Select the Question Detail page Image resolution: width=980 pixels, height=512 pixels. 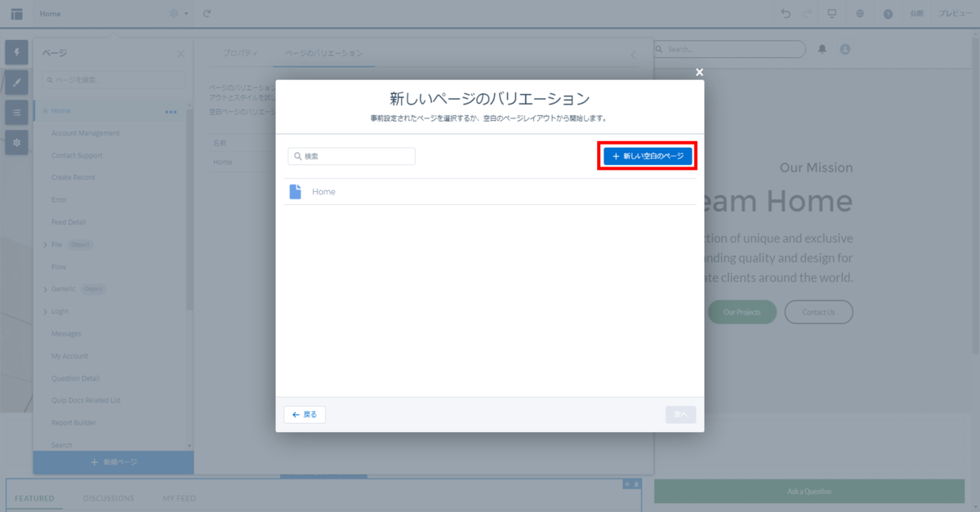(75, 378)
